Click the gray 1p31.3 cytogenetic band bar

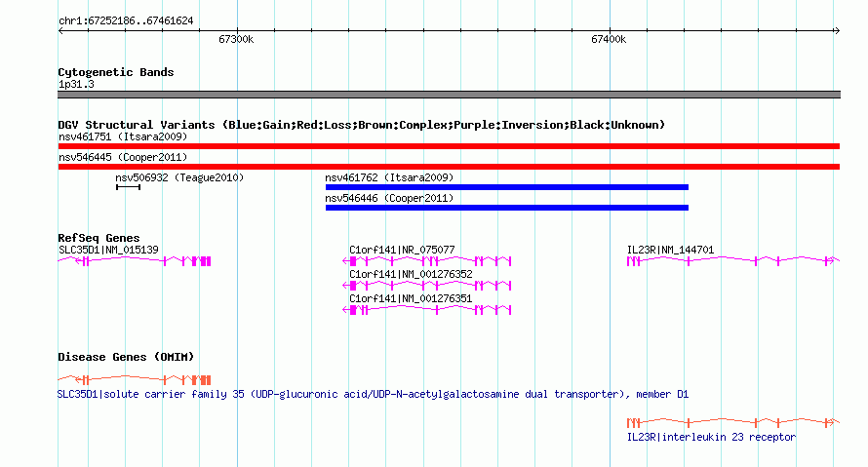tap(449, 95)
